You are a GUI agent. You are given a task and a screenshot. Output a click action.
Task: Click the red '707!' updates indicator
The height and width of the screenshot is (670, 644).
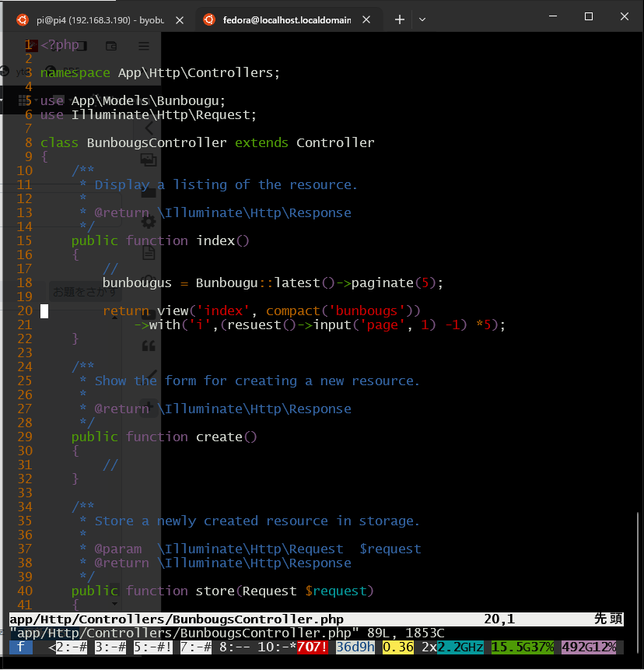pos(312,647)
